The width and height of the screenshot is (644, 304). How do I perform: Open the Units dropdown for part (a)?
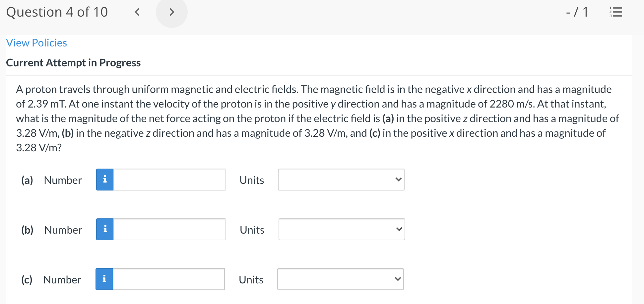coord(341,180)
